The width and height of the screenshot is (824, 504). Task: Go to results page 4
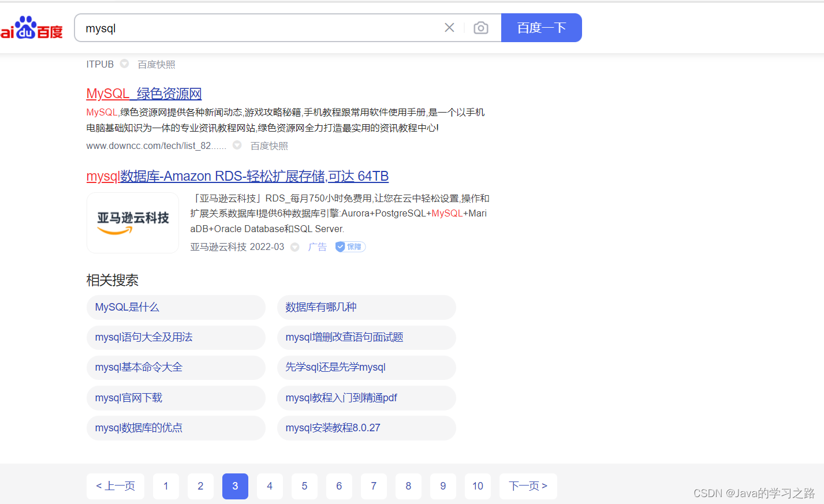[270, 487]
